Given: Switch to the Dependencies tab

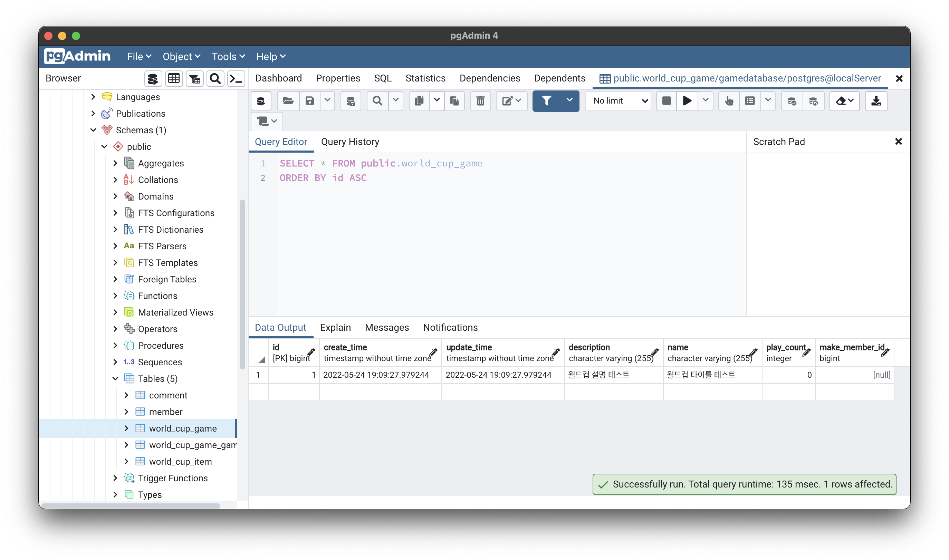Looking at the screenshot, I should click(x=490, y=78).
